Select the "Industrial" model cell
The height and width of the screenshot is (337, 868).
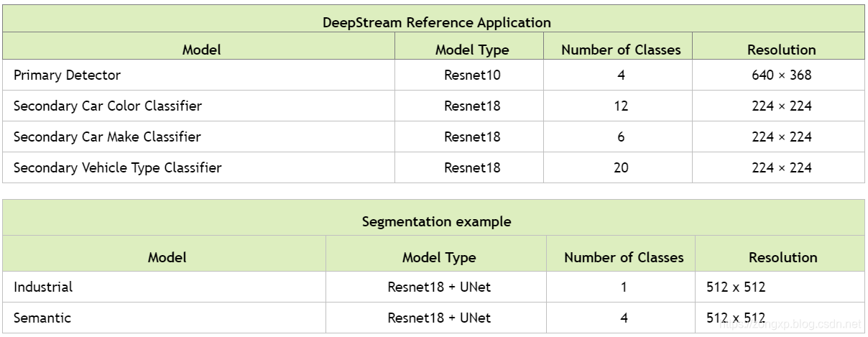pyautogui.click(x=43, y=287)
